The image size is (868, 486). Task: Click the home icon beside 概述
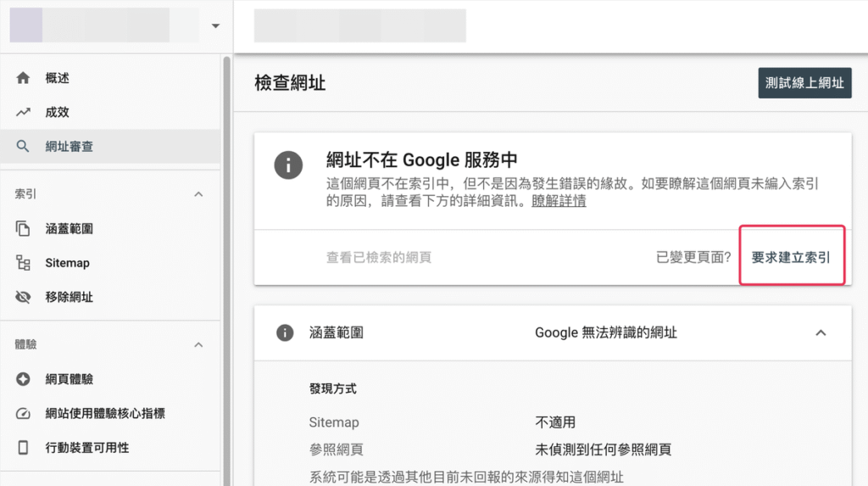coord(23,78)
